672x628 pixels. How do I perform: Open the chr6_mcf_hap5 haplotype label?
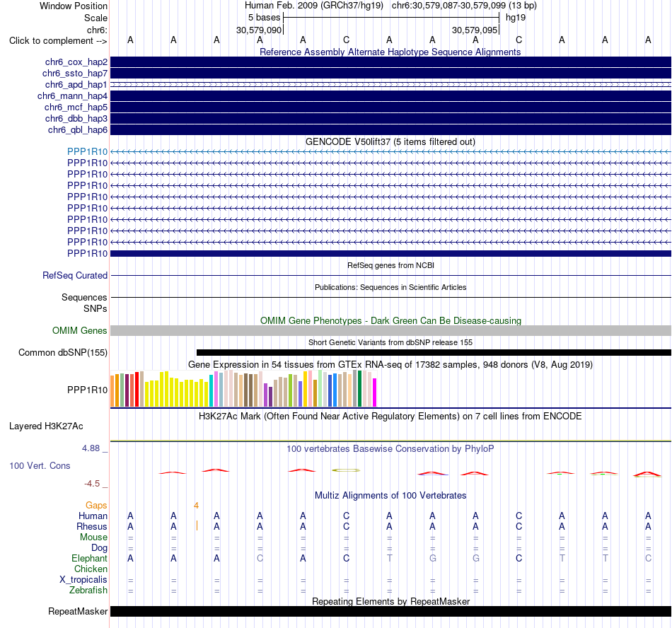pyautogui.click(x=76, y=107)
